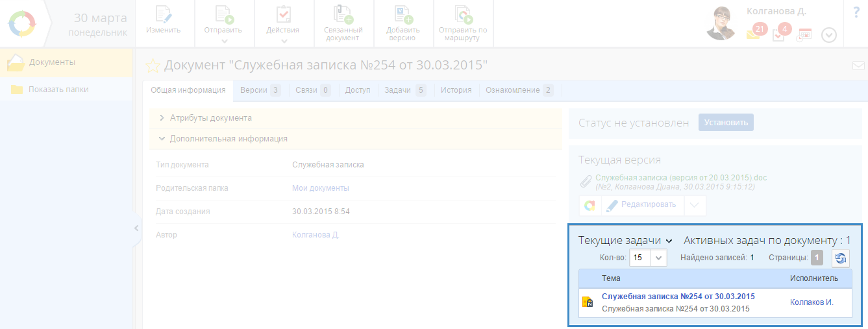Switch to the История tab
The height and width of the screenshot is (329, 868).
click(456, 90)
